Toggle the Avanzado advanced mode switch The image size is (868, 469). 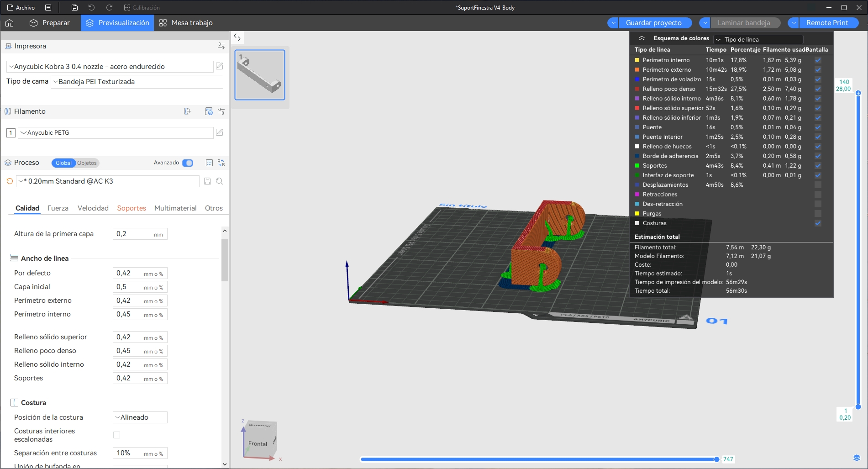click(187, 163)
